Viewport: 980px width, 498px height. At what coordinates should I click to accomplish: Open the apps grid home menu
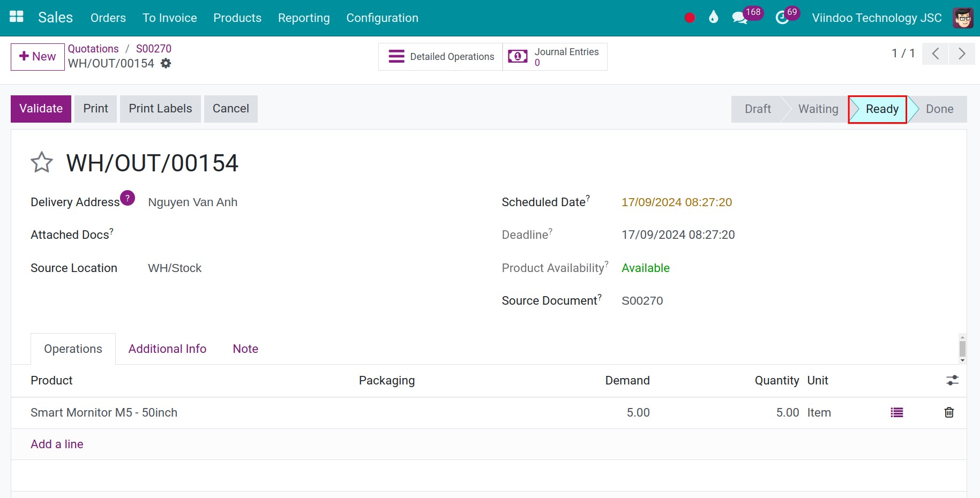17,17
